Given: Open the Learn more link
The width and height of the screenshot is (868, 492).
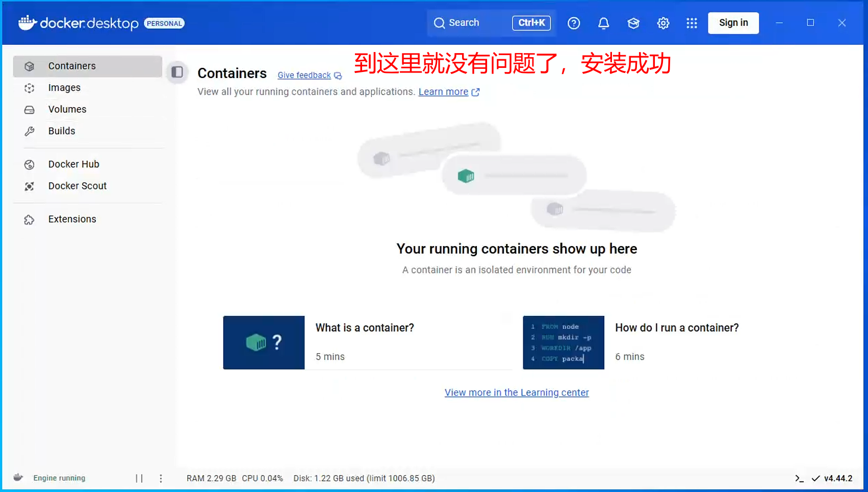Looking at the screenshot, I should coord(443,92).
